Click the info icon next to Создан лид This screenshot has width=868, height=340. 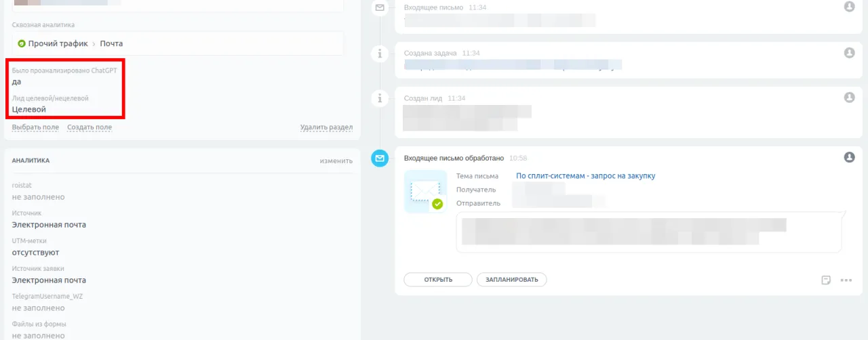coord(380,99)
